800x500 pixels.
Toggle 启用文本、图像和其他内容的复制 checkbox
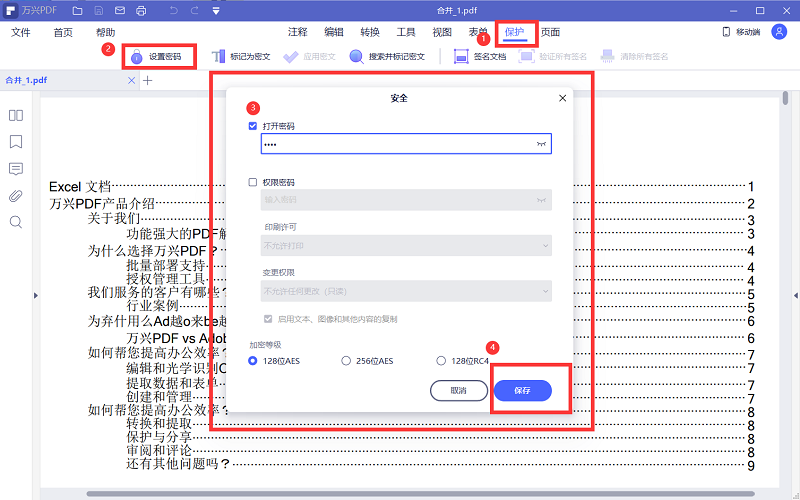point(268,319)
